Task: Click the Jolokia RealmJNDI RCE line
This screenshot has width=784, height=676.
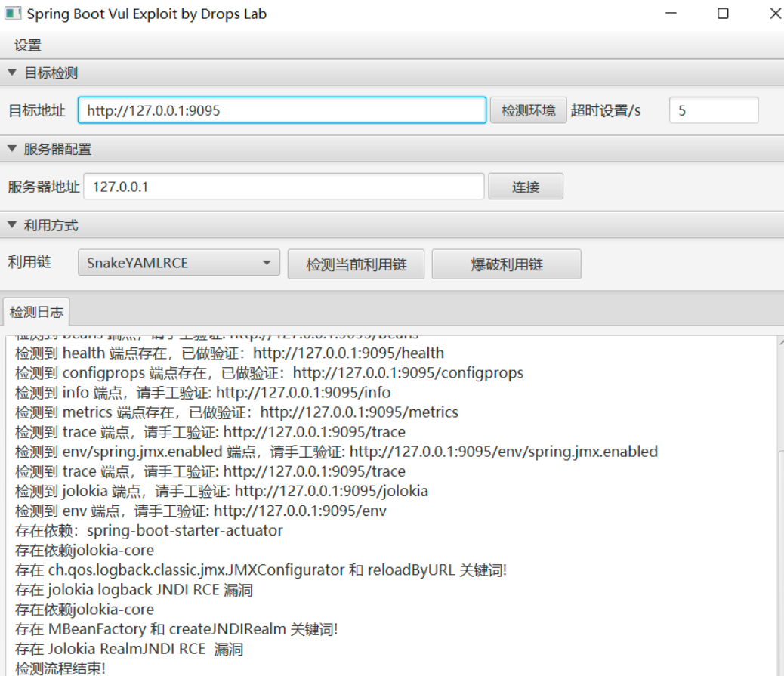Action: pyautogui.click(x=129, y=649)
